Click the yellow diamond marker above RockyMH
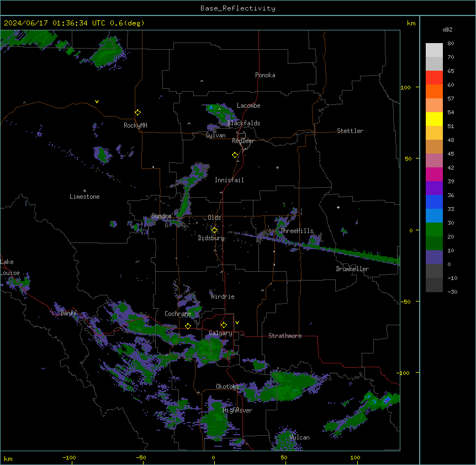Image resolution: width=476 pixels, height=465 pixels. tap(138, 113)
